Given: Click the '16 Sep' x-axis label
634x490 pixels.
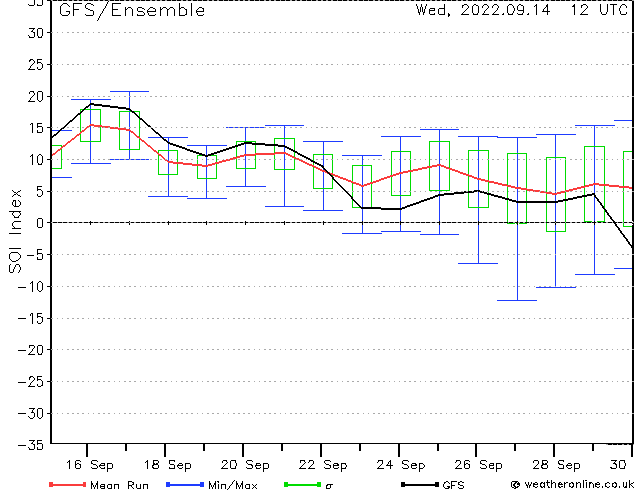Looking at the screenshot, I should pos(90,465).
